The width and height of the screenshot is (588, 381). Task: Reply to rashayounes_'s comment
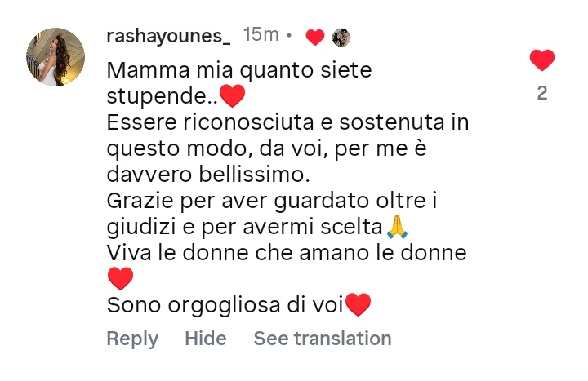132,339
